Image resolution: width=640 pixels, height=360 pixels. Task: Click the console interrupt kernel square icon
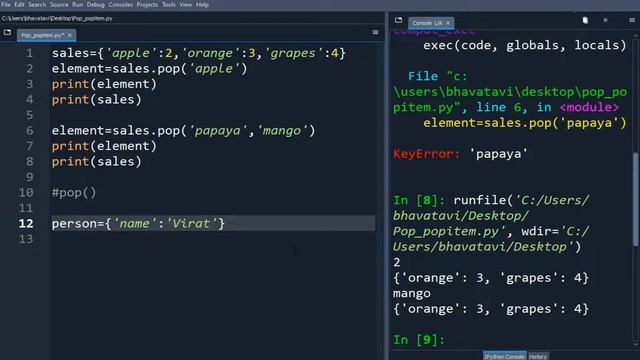(x=605, y=20)
